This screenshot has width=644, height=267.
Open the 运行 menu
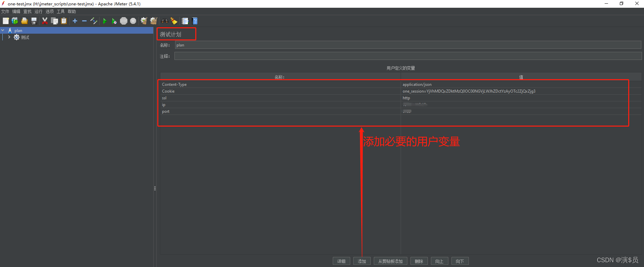39,11
